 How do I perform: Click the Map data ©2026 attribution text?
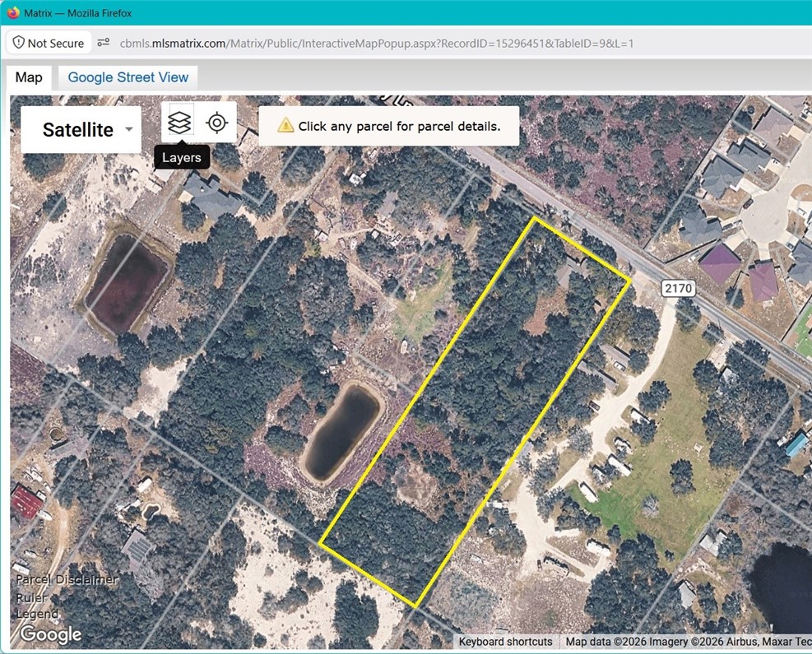click(x=687, y=642)
